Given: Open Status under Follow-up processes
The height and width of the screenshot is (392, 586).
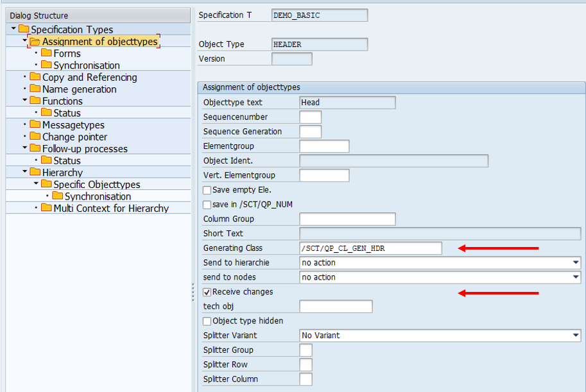Looking at the screenshot, I should click(67, 160).
